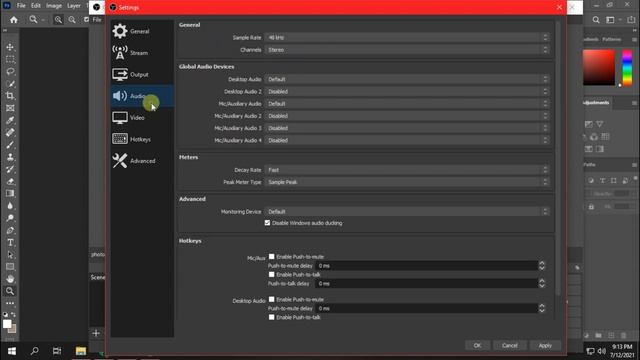Click the hue spectrum slider
The image size is (640, 360).
pos(627,67)
